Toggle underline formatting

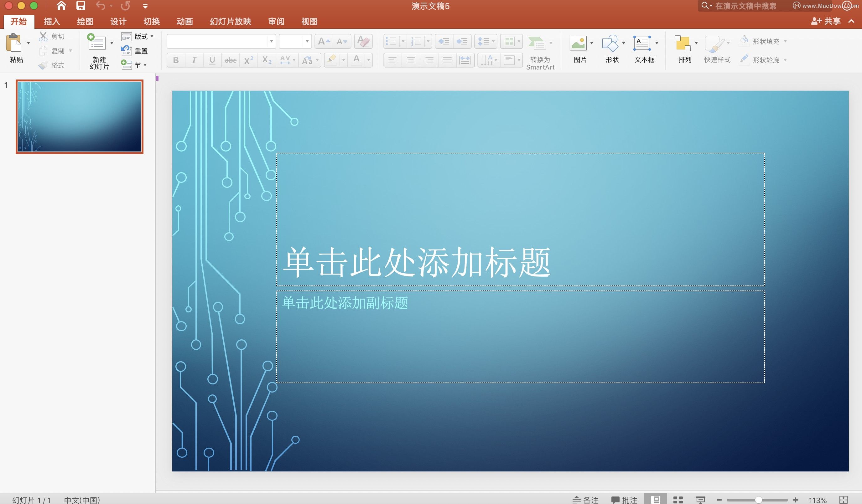(x=212, y=60)
